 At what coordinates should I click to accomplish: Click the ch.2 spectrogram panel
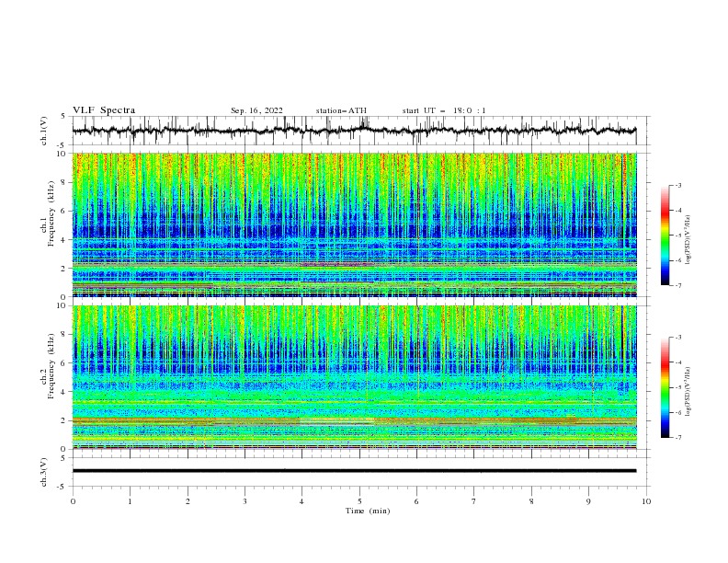tap(355, 377)
